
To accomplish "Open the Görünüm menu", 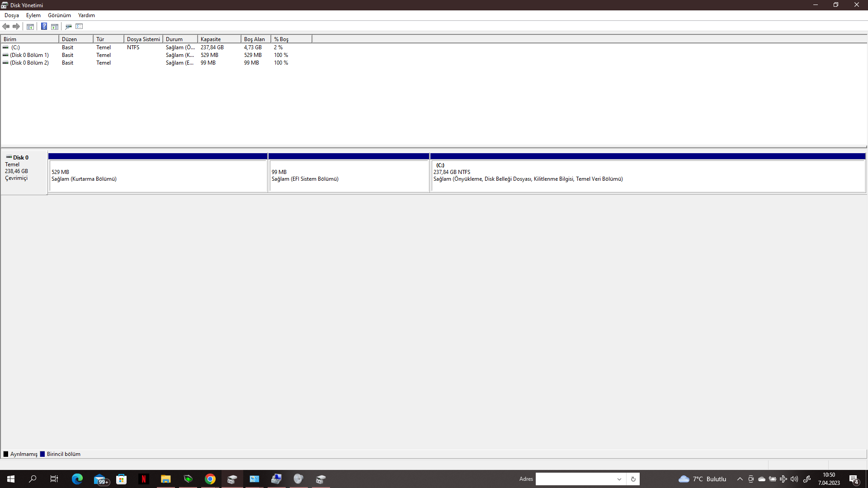I will click(x=59, y=15).
